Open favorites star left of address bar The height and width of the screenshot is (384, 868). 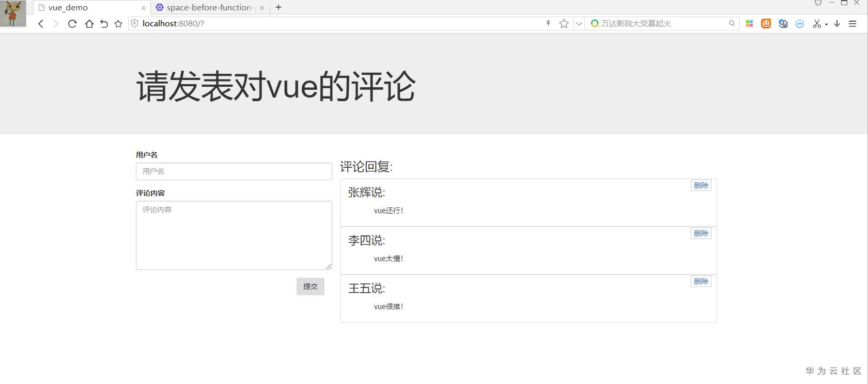(118, 24)
